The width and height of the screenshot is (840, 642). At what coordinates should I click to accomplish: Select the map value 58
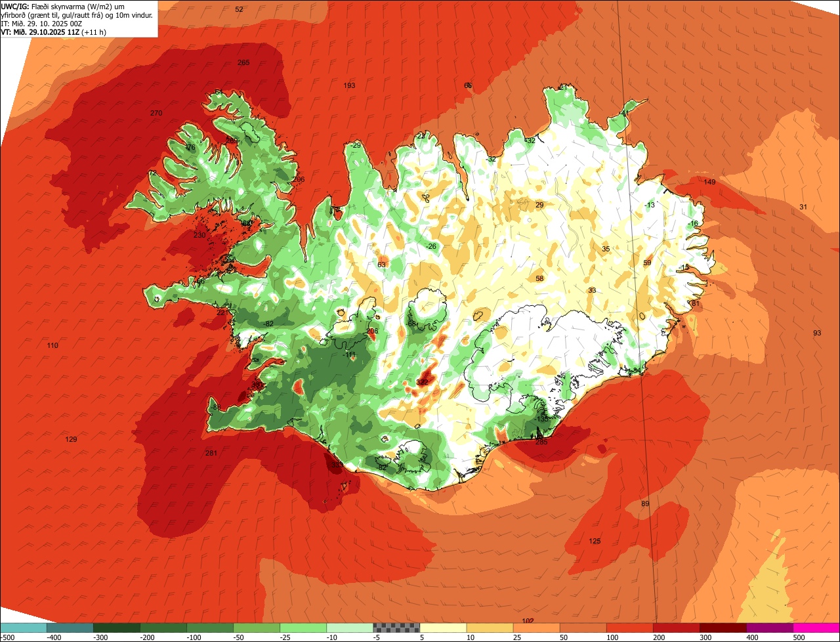[x=539, y=278]
